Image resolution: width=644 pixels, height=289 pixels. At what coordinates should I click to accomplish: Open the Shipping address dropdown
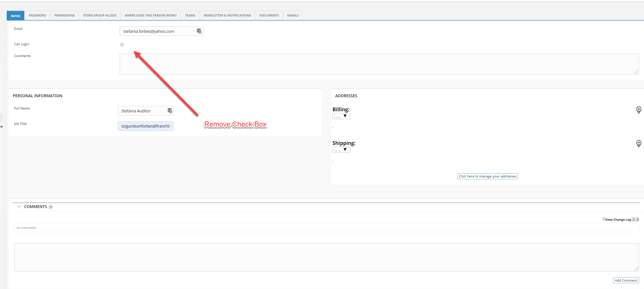point(341,150)
